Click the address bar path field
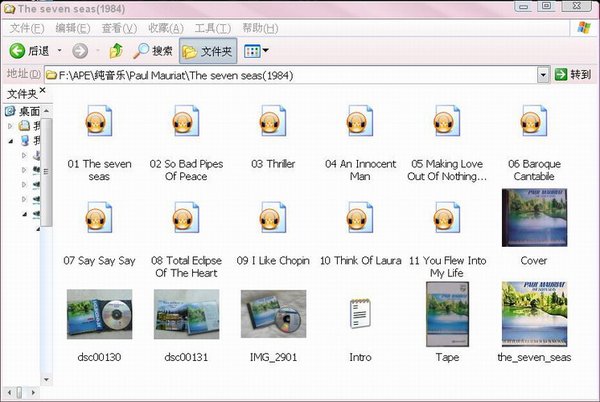Viewport: 600px width, 402px height. pos(291,75)
